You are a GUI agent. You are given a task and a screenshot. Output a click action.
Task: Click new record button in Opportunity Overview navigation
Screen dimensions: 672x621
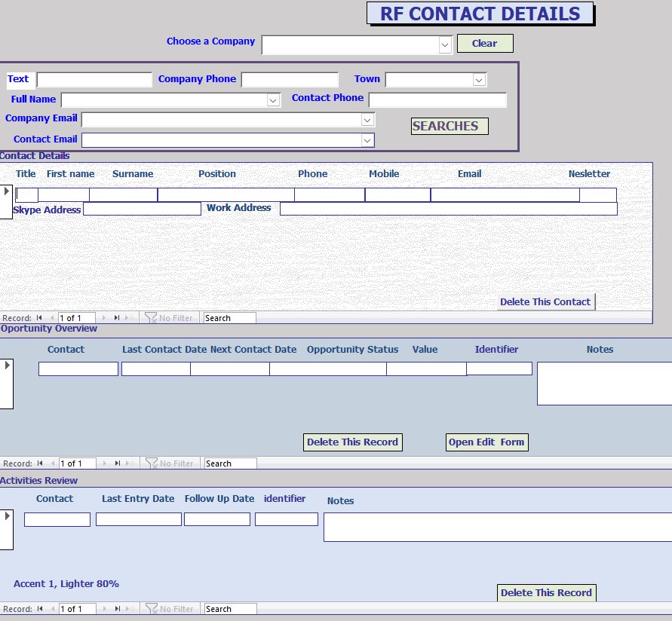(x=130, y=463)
